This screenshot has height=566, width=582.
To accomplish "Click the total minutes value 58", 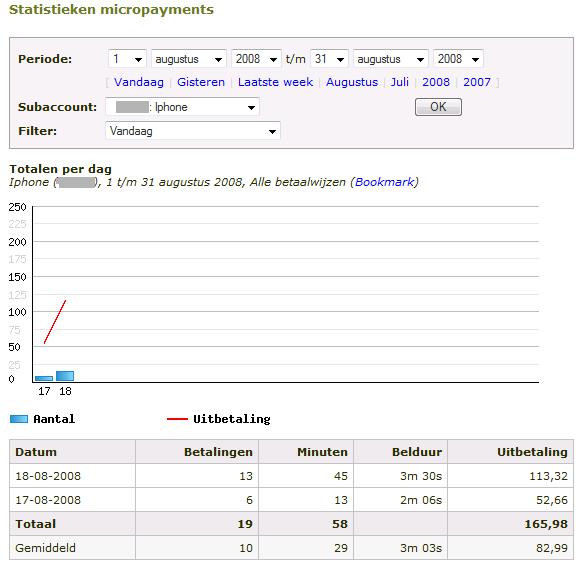I will pyautogui.click(x=340, y=524).
